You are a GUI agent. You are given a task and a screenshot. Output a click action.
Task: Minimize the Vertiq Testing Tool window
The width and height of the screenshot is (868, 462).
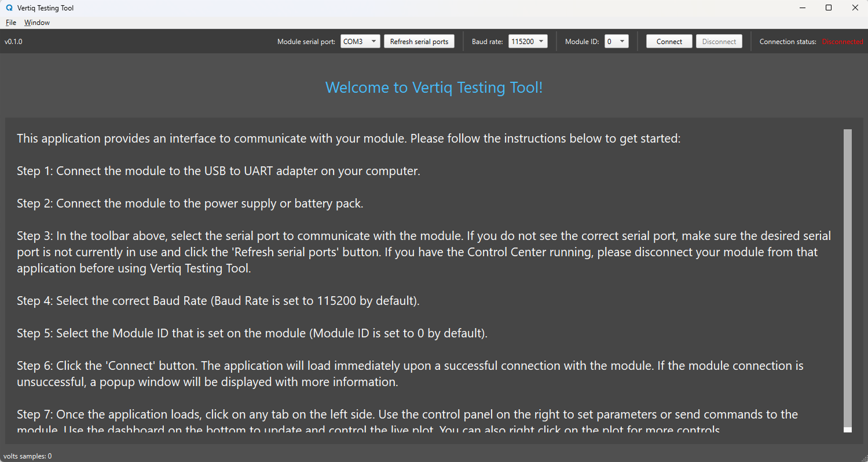tap(802, 8)
